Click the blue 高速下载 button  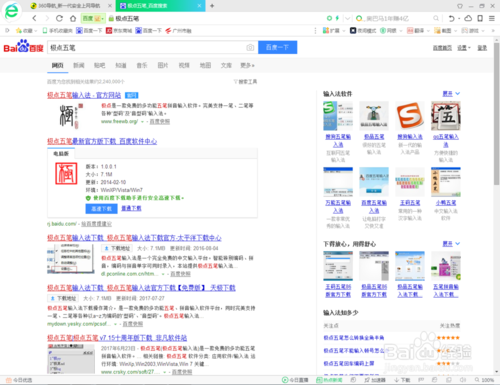[x=101, y=209]
